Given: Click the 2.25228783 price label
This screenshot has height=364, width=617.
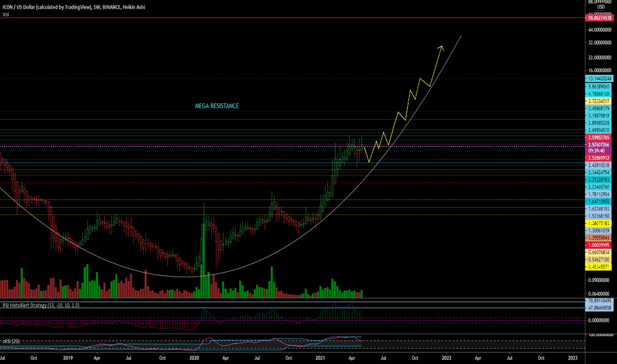Looking at the screenshot, I should coord(599,180).
